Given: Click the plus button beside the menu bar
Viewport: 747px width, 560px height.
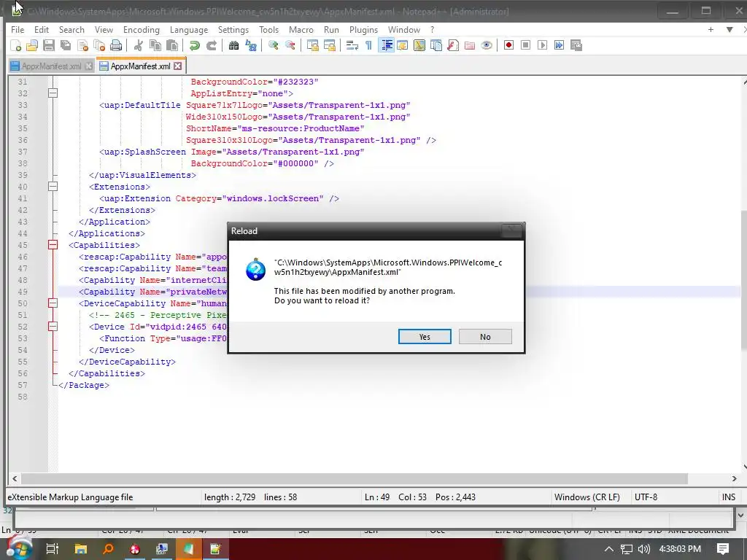Looking at the screenshot, I should click(x=711, y=29).
